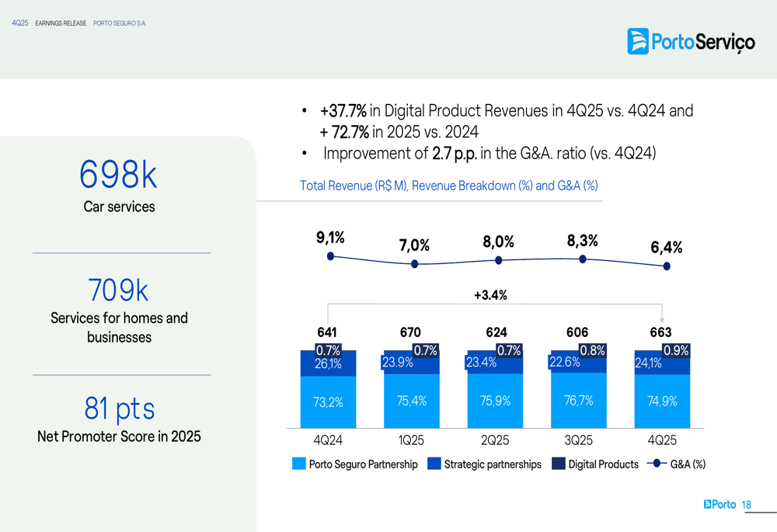Click the 'Services for homes and businesses' caption
Viewport: 777px width, 532px height.
pos(119,328)
